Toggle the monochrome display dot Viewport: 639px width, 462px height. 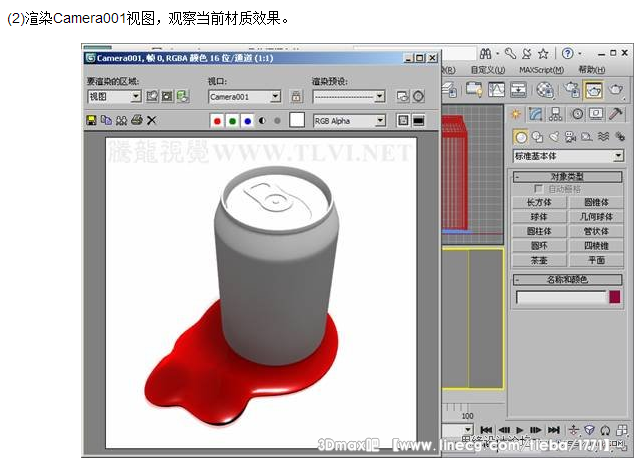277,121
